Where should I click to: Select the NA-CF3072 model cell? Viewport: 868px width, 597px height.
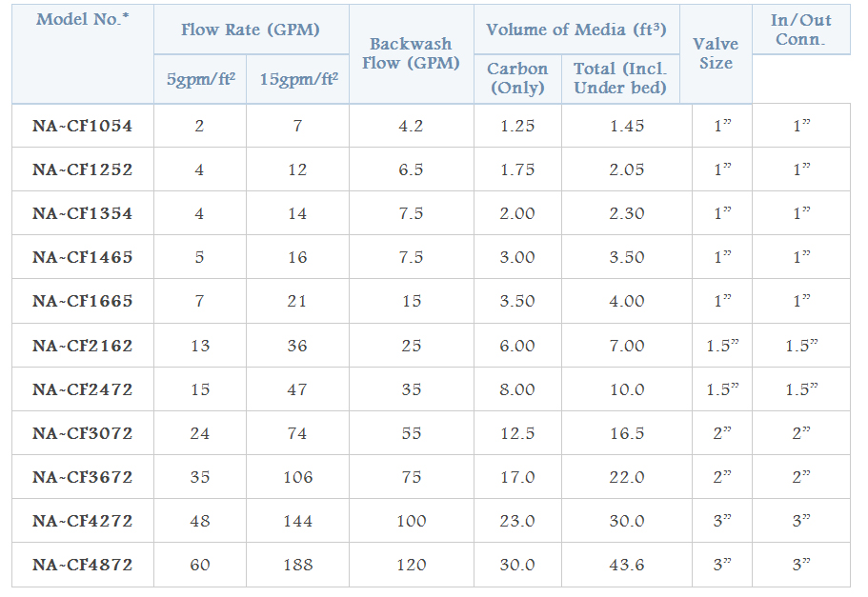(x=83, y=433)
